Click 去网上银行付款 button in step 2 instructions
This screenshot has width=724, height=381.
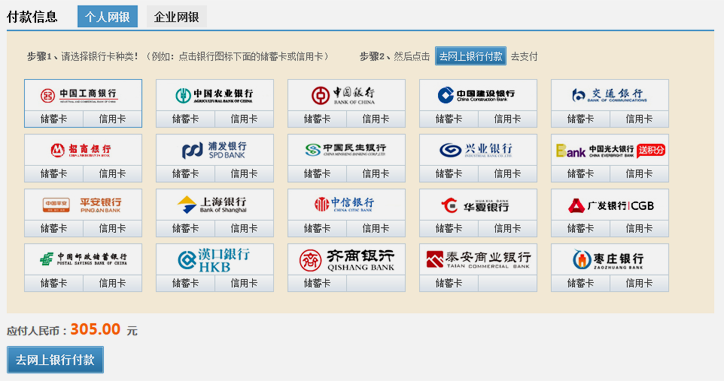pyautogui.click(x=471, y=56)
